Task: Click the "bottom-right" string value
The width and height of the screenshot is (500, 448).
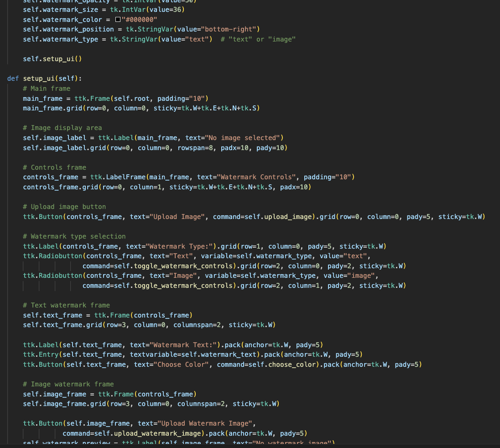Action: (229, 29)
